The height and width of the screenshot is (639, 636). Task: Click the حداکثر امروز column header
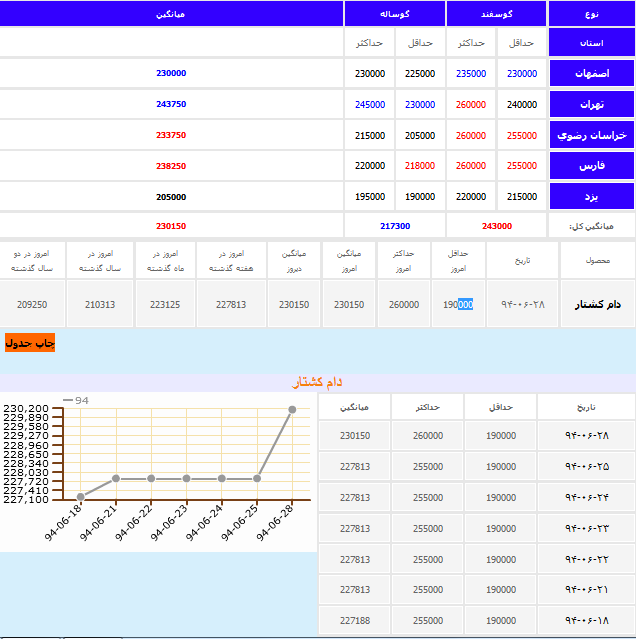tap(403, 260)
